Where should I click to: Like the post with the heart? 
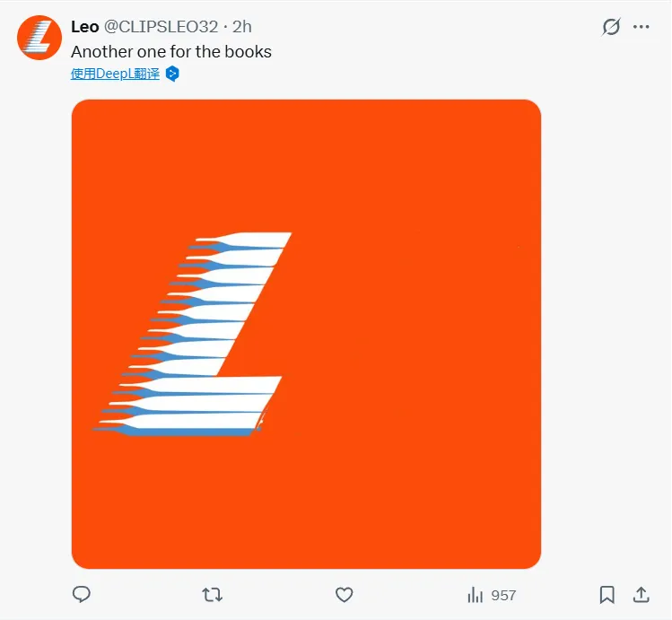tap(344, 594)
